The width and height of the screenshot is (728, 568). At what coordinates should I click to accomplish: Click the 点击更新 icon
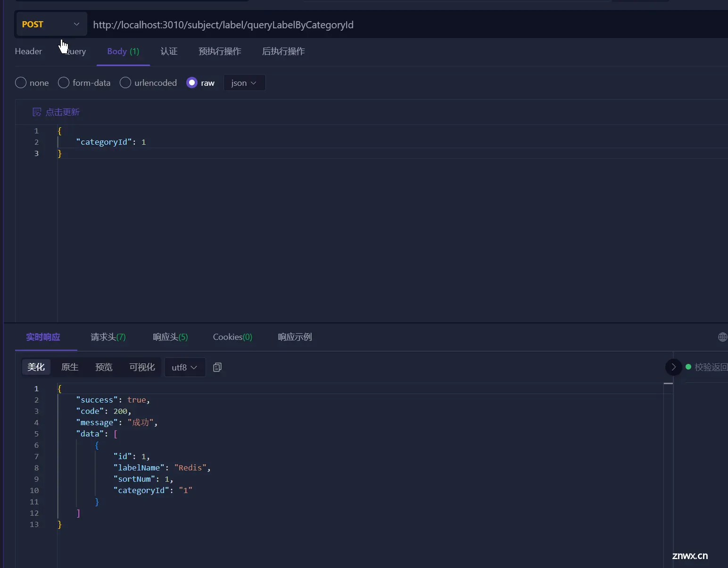coord(37,112)
